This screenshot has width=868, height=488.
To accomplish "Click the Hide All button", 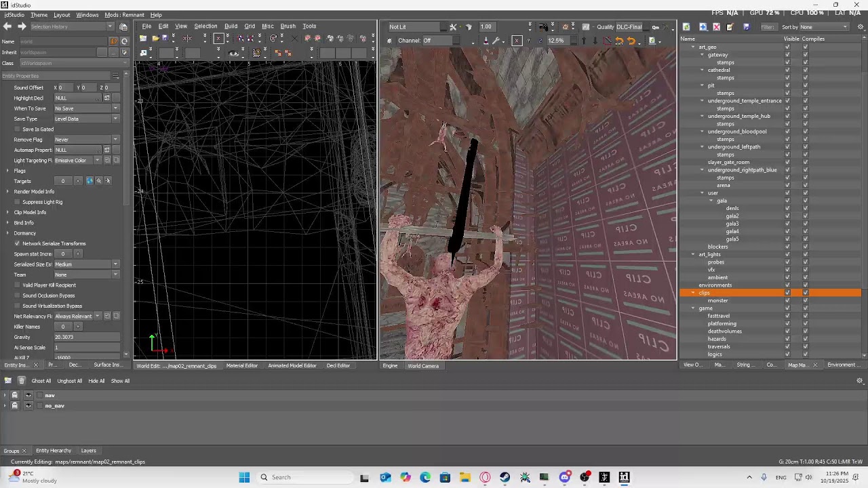I will [x=96, y=381].
